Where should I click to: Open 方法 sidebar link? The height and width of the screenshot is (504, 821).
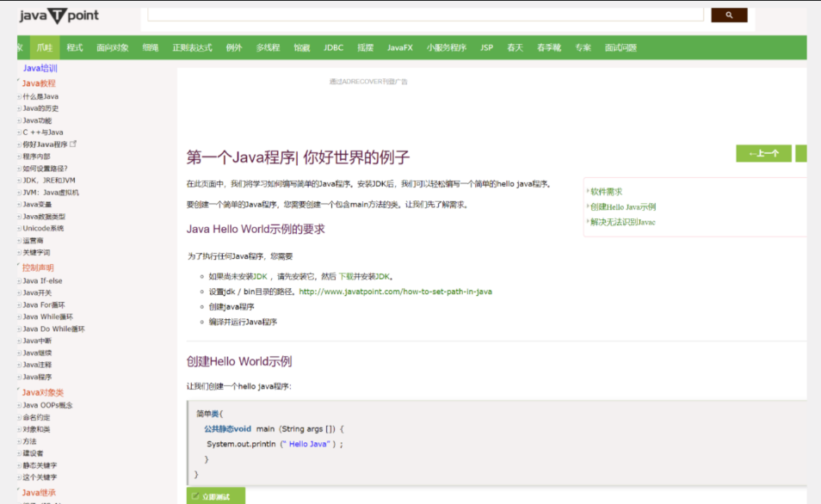point(29,441)
